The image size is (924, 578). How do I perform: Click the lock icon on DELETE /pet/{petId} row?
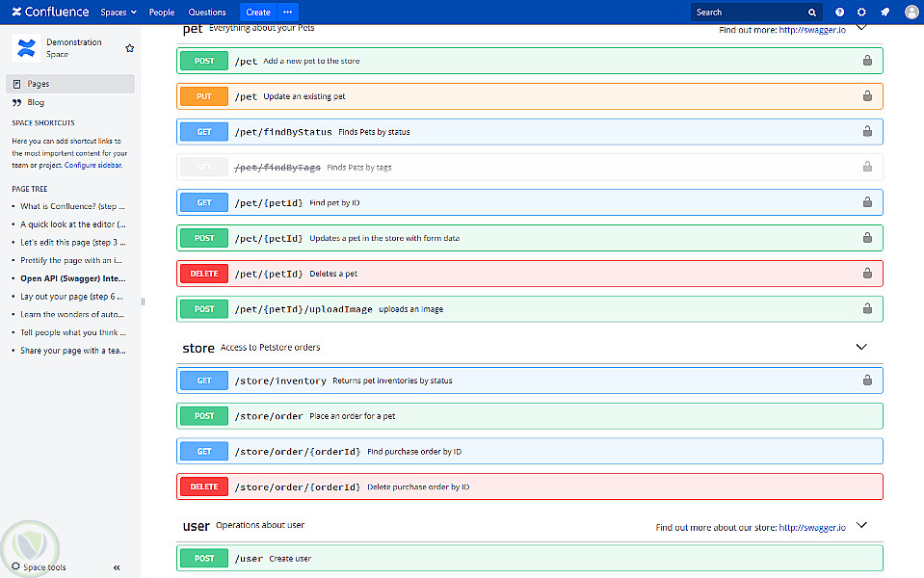[x=867, y=273]
